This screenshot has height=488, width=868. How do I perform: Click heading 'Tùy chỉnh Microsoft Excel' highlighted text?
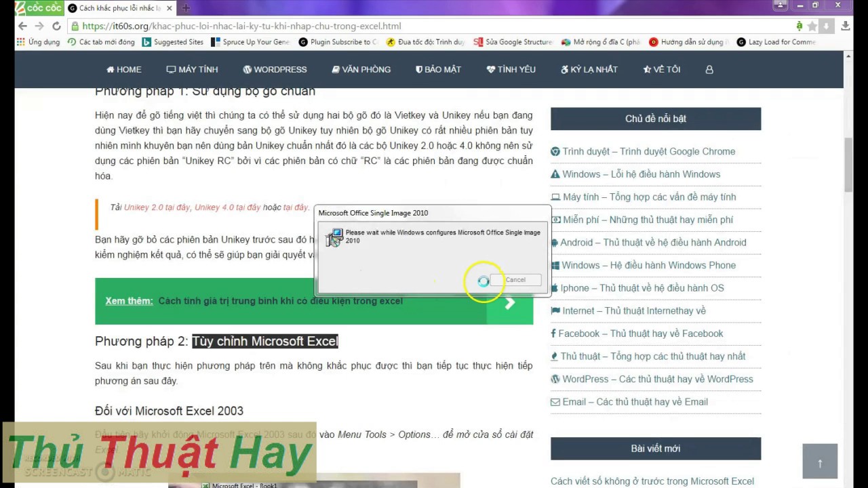(265, 341)
